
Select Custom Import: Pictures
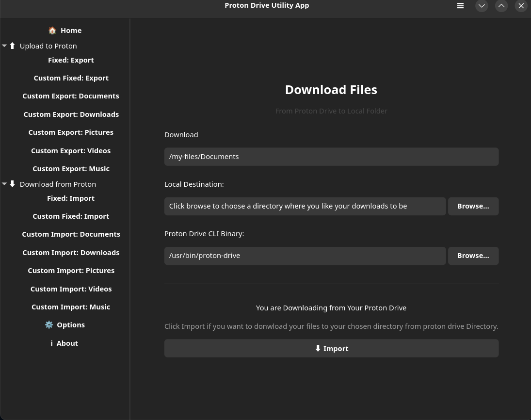coord(71,270)
